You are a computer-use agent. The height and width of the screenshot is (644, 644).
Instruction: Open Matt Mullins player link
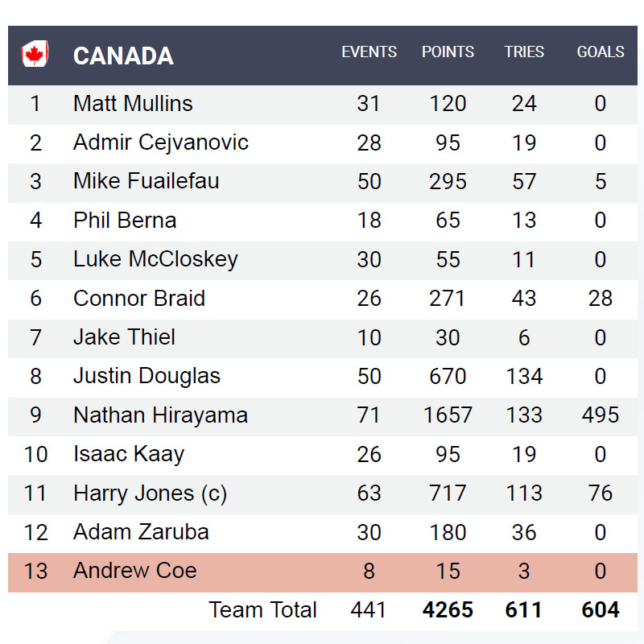click(x=133, y=104)
